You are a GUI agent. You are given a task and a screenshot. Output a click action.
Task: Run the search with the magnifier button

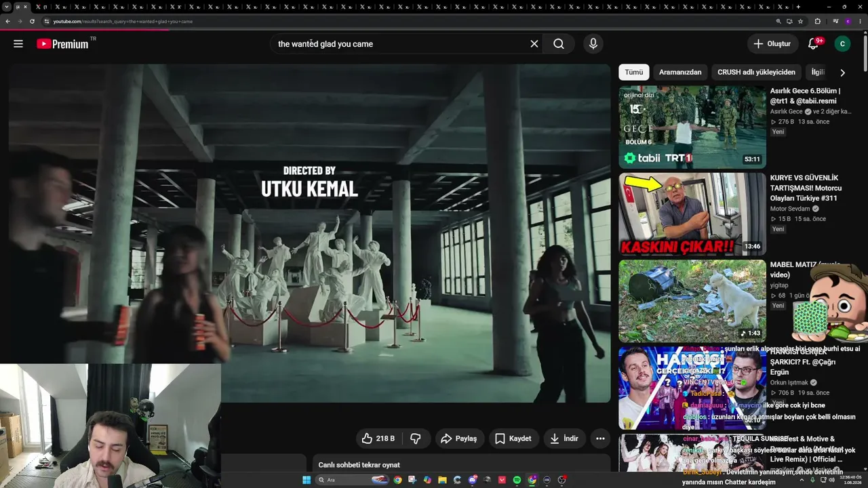(559, 44)
